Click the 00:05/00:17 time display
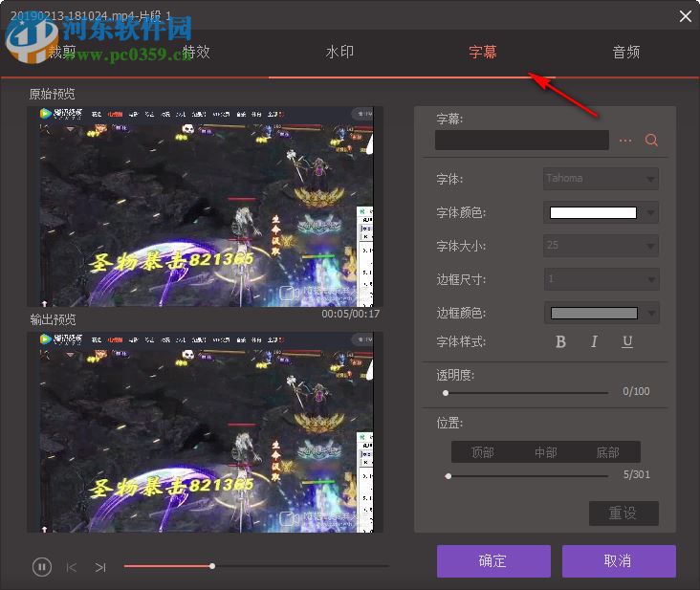 coord(350,315)
